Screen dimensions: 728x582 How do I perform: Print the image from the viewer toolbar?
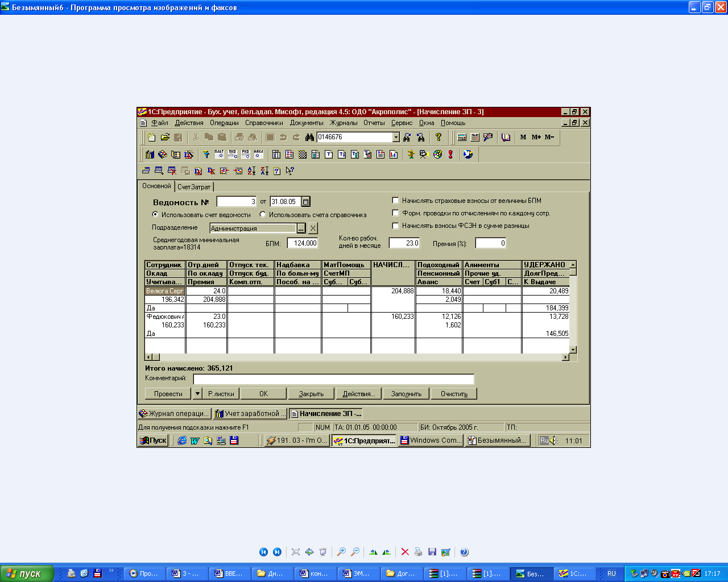click(x=419, y=552)
